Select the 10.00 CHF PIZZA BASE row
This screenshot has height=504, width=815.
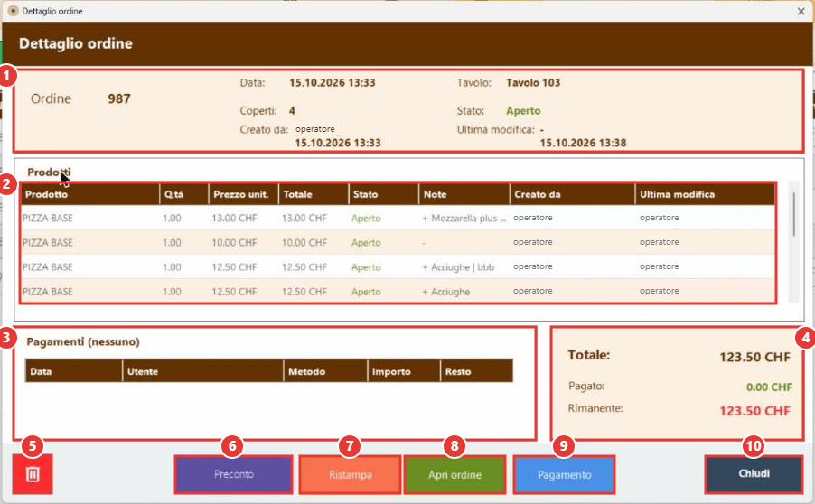(398, 242)
